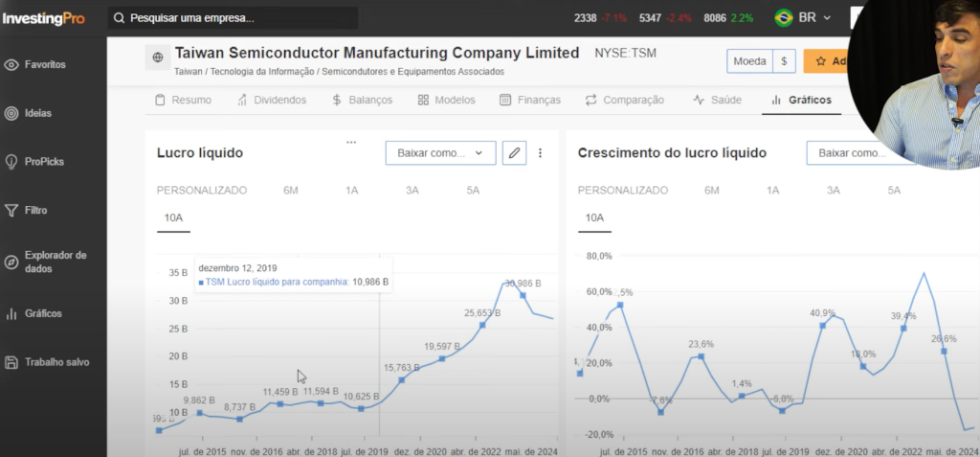Open the Trabalho salvo save icon

coord(11,362)
